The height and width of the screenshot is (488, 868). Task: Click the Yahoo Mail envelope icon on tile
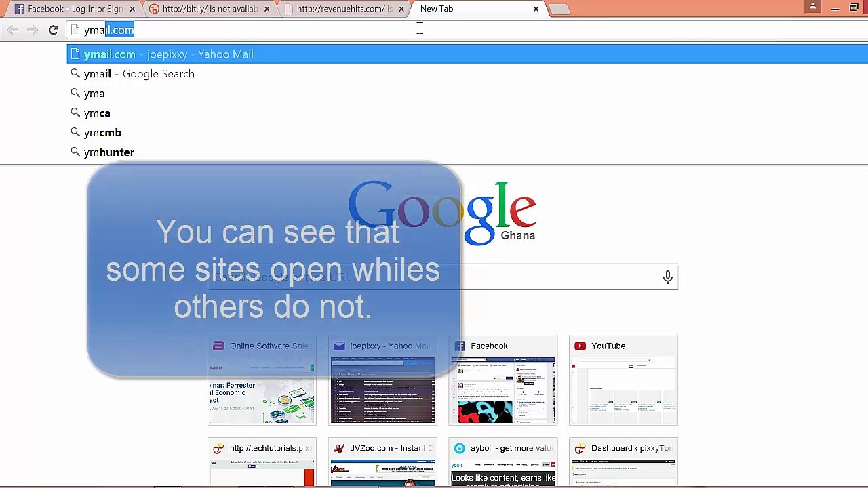(x=339, y=346)
